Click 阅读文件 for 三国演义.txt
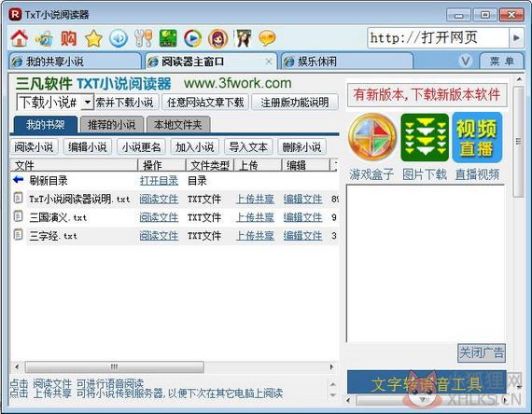532x414 pixels. point(159,217)
